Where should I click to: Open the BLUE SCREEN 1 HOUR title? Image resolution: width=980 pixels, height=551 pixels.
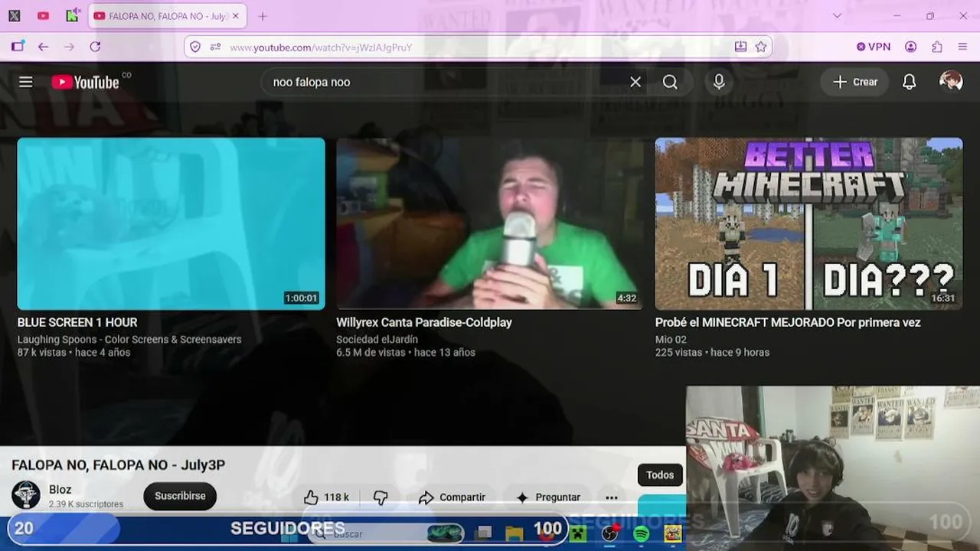pos(77,322)
